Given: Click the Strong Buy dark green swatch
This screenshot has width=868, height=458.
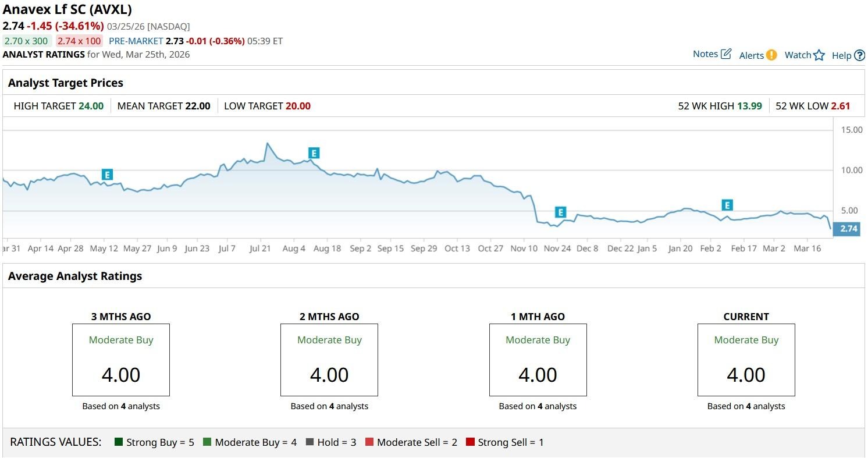Looking at the screenshot, I should pyautogui.click(x=119, y=442).
